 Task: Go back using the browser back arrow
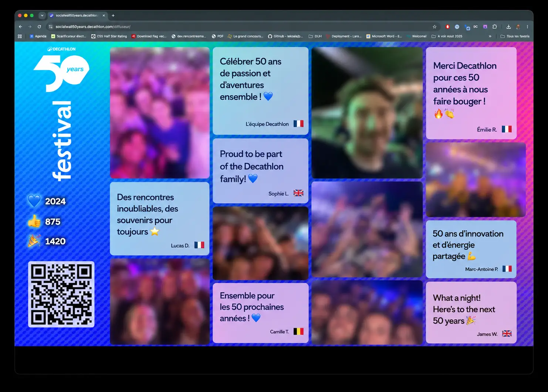pyautogui.click(x=20, y=27)
